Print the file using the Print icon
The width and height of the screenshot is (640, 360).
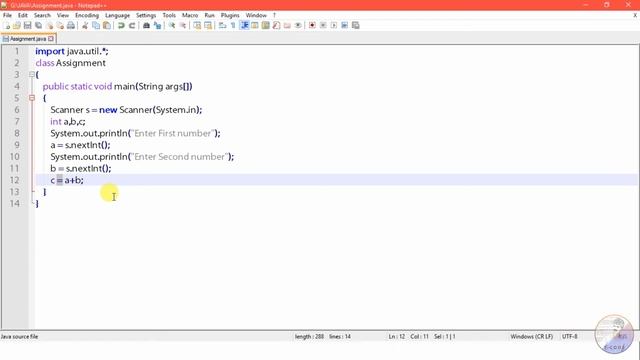(x=71, y=25)
